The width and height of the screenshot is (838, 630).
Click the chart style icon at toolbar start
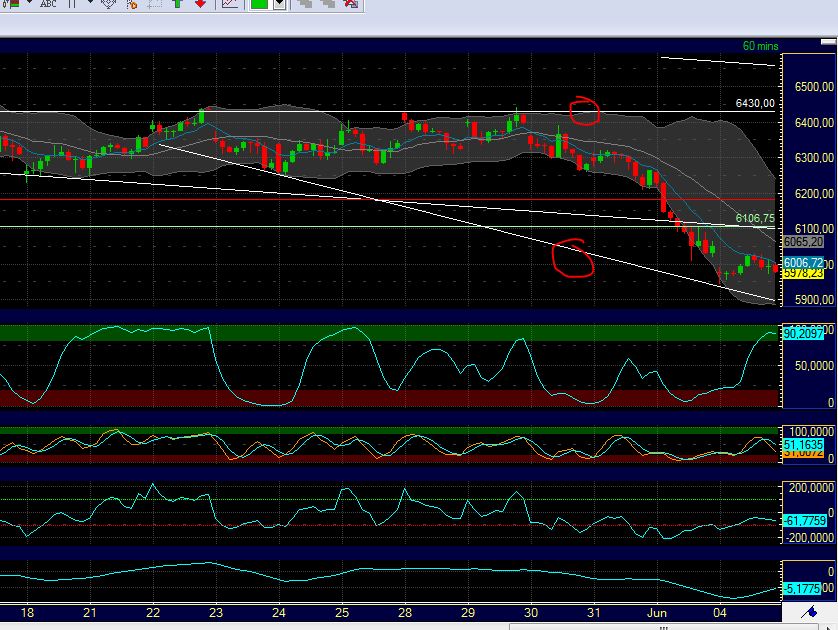pos(11,4)
